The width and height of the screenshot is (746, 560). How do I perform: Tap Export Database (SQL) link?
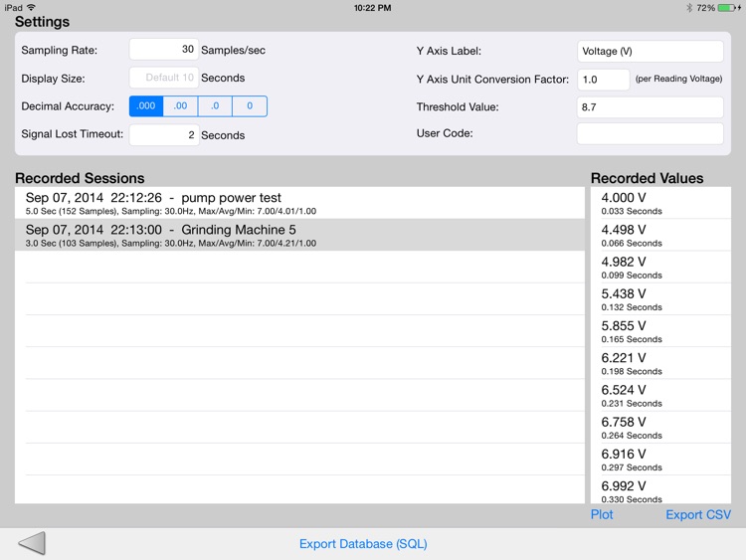pos(363,544)
